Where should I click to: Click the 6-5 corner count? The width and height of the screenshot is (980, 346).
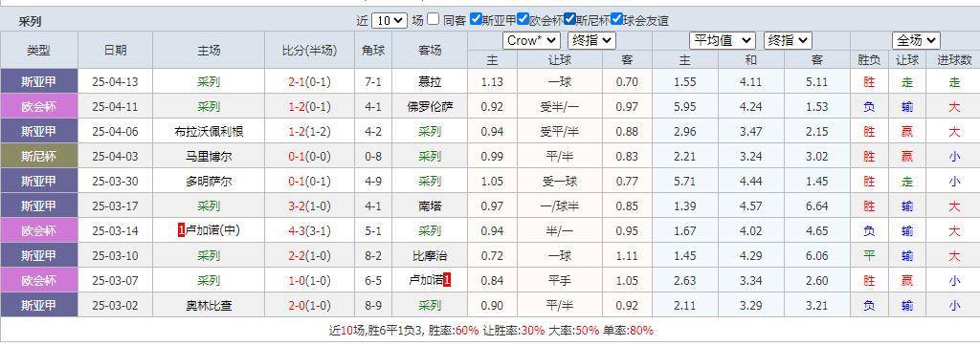tap(373, 281)
